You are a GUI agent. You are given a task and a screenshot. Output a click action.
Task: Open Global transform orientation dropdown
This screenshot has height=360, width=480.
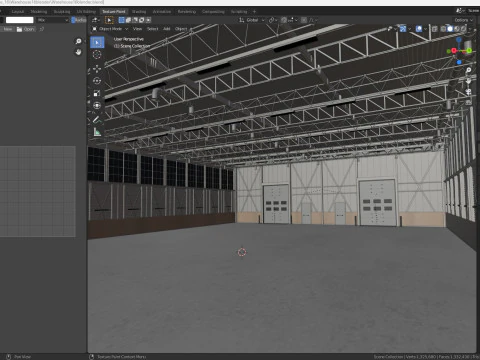252,20
